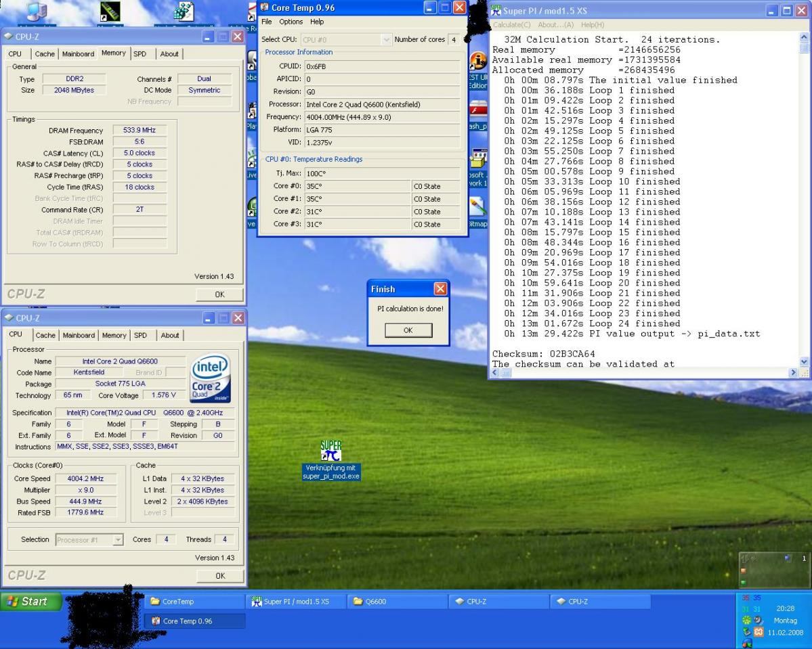
Task: Click the green flower tray icon
Action: click(x=746, y=620)
